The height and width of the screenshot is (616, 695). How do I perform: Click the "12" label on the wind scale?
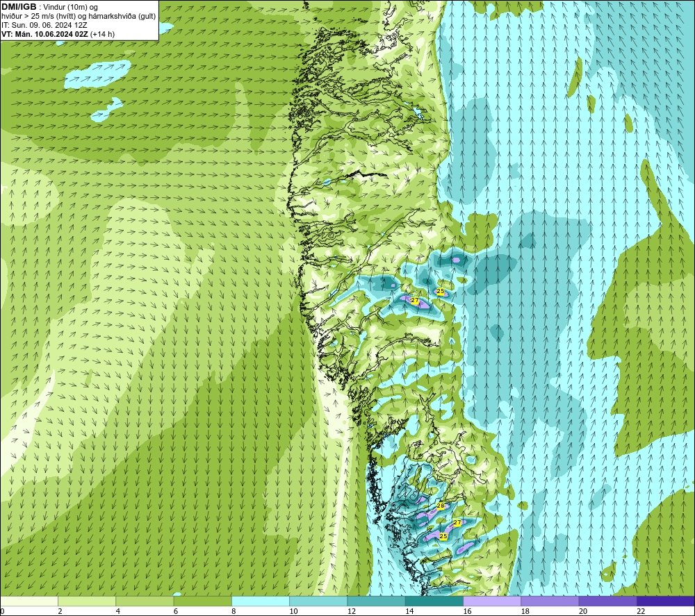[352, 612]
